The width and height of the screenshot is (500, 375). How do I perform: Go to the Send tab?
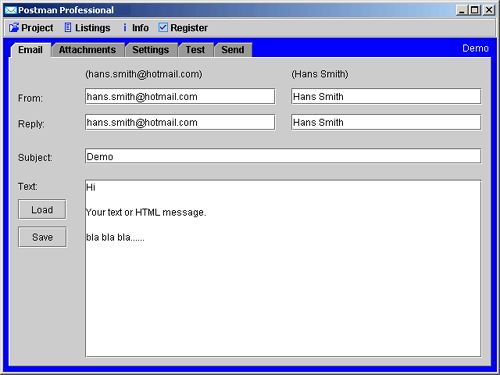tap(233, 50)
